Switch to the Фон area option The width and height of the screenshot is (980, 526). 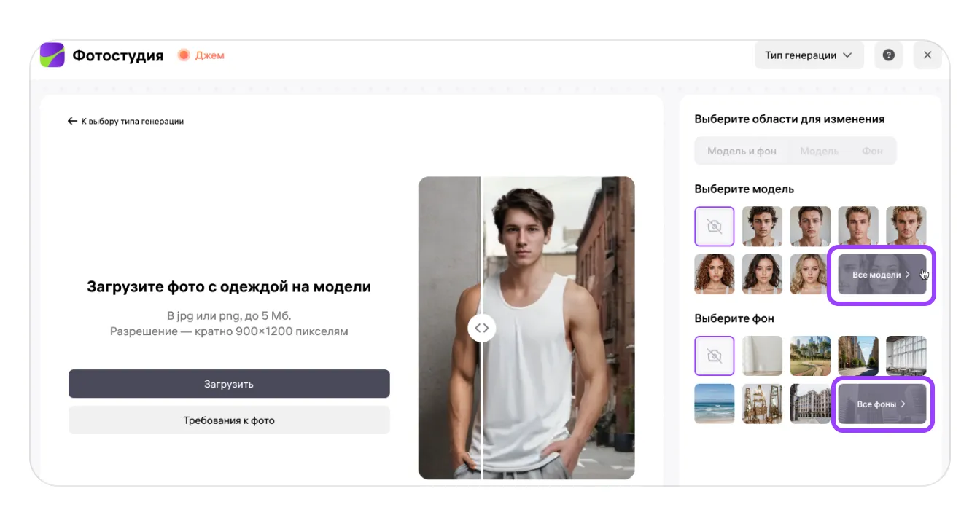tap(872, 152)
